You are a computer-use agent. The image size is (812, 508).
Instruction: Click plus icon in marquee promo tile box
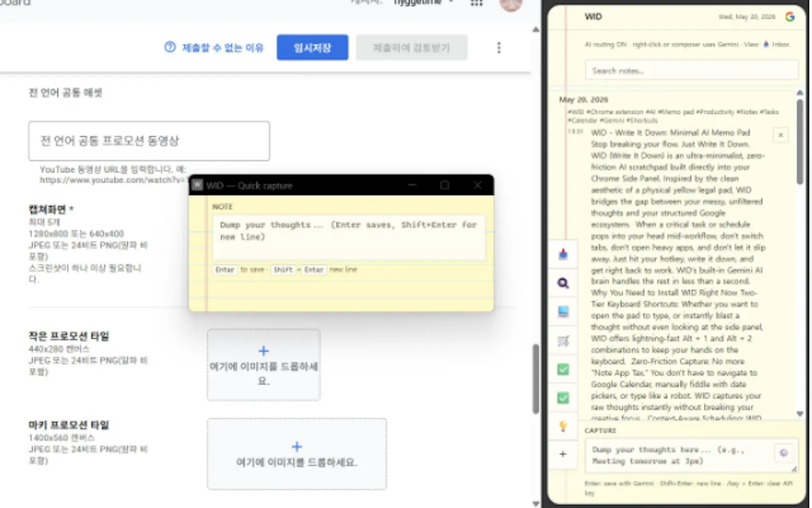[x=297, y=447]
